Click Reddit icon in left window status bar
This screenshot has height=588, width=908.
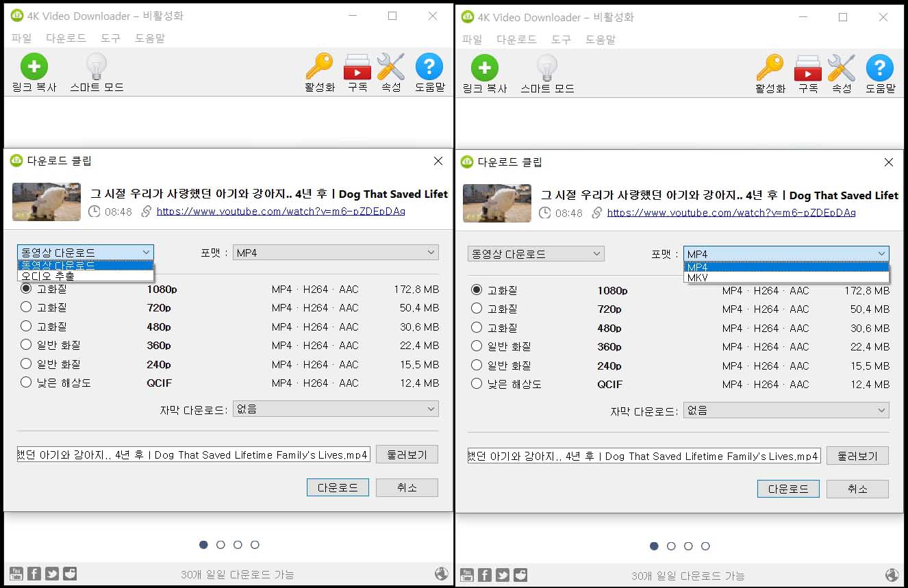[x=69, y=574]
